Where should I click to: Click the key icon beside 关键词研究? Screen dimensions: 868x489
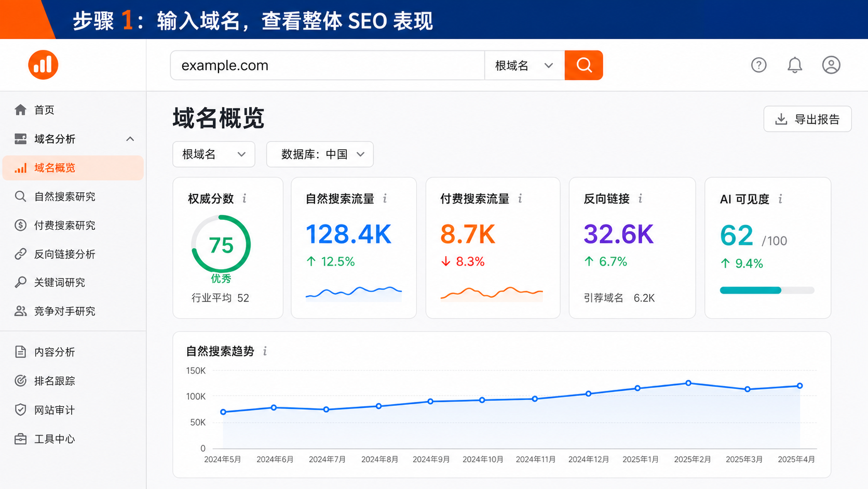coord(20,282)
